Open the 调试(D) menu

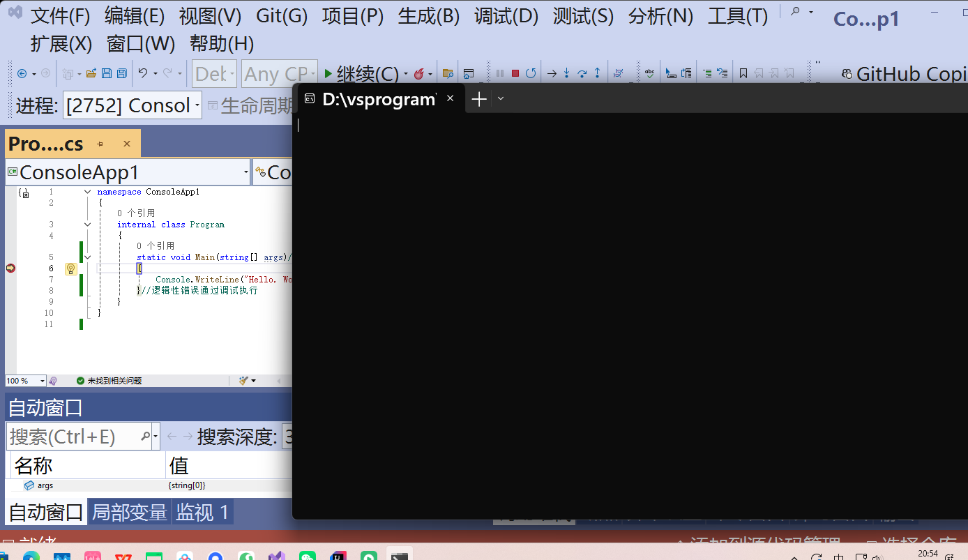coord(505,15)
